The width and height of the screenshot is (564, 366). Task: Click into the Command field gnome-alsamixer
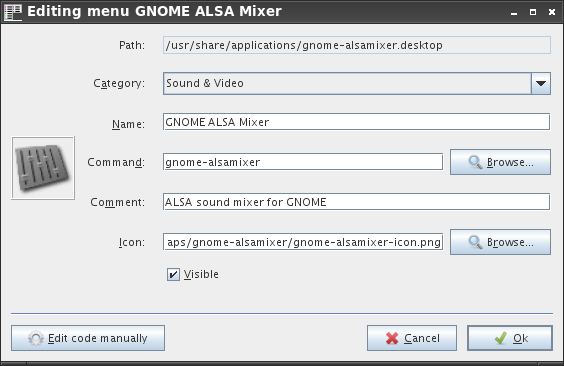[x=303, y=162]
